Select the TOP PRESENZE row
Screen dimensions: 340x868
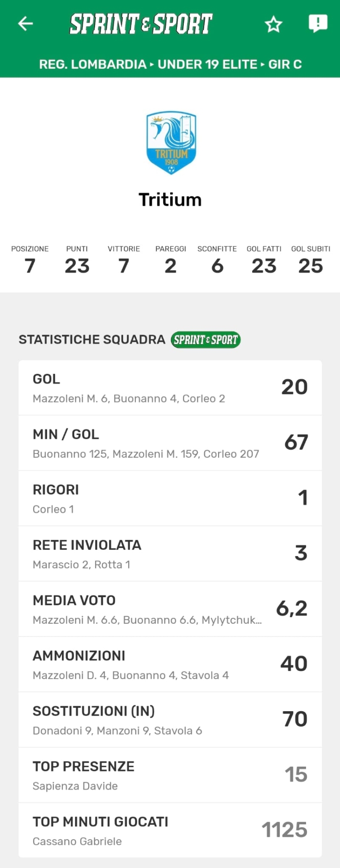(x=170, y=775)
